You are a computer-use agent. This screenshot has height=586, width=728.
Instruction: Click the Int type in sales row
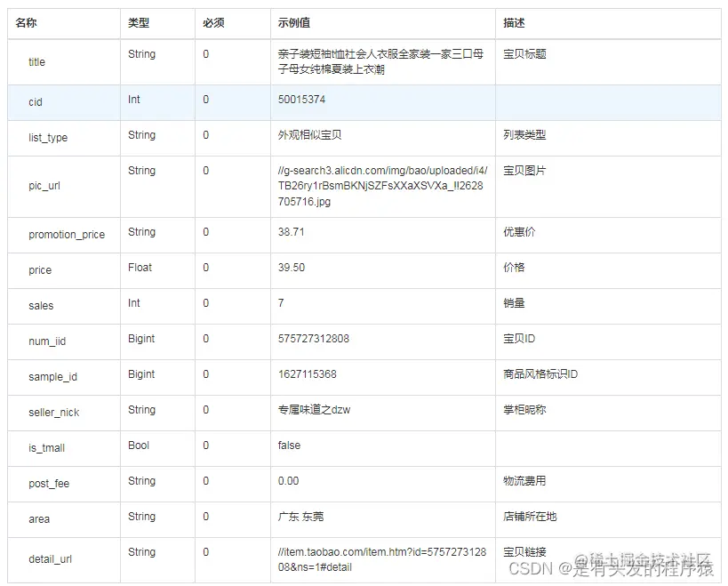(x=133, y=303)
